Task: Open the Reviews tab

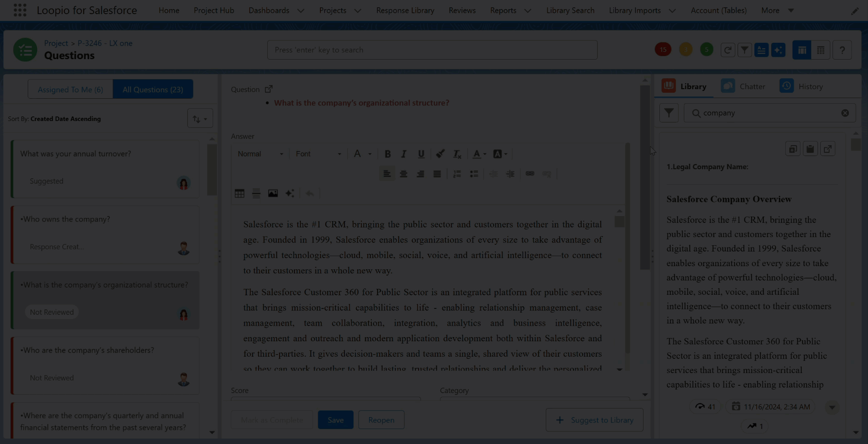Action: pyautogui.click(x=462, y=10)
